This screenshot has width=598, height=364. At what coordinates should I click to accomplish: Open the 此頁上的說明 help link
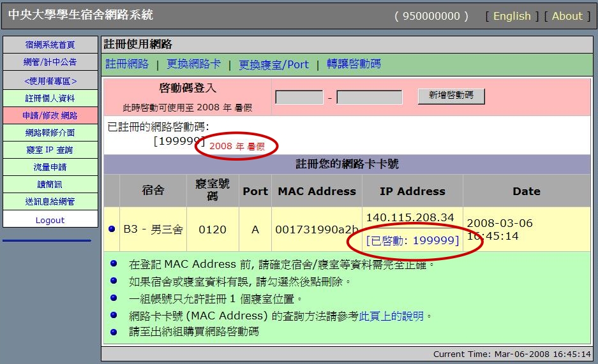point(392,316)
